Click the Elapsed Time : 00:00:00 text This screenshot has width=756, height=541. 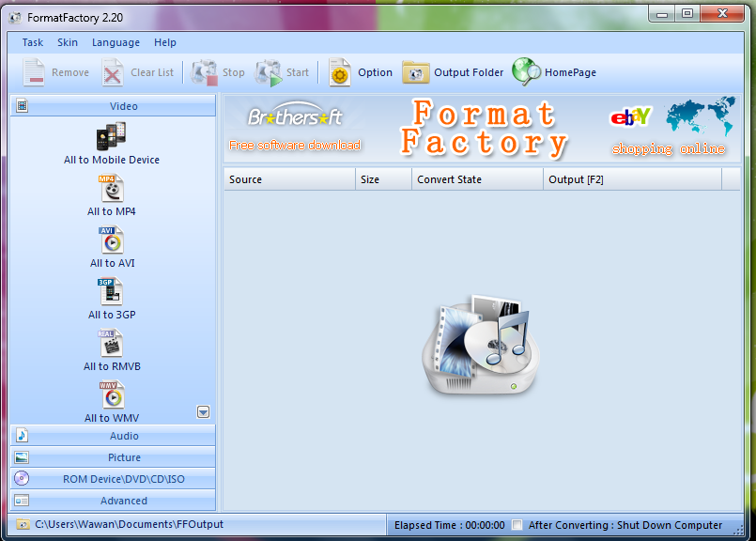[449, 525]
